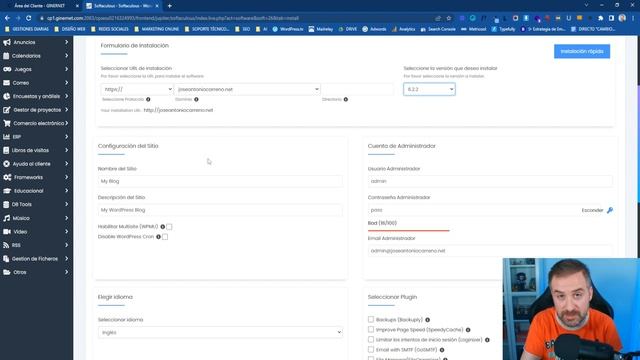Open the GESTIONES DIARIAS bookmark folder
Screen dimensions: 640x360
click(27, 29)
